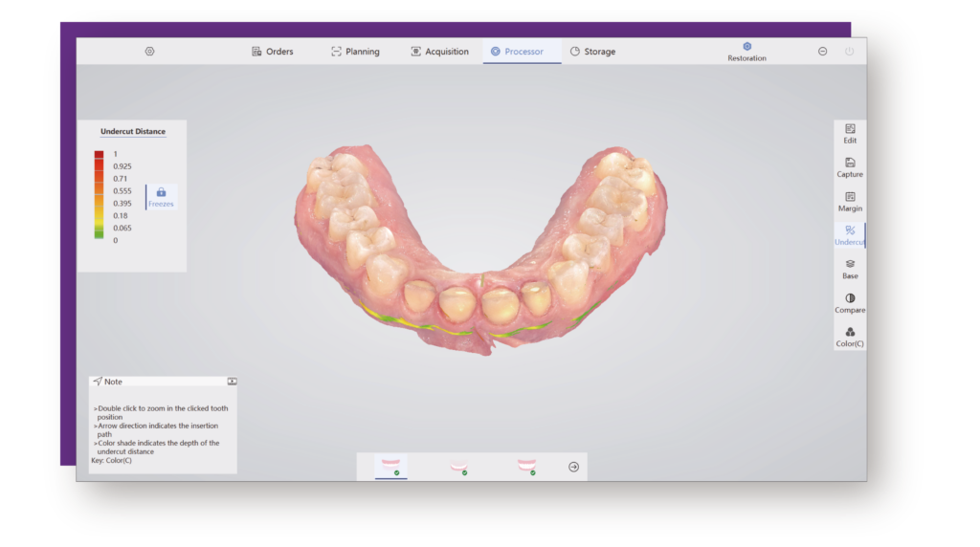
Task: Open the Margin tool
Action: click(850, 202)
